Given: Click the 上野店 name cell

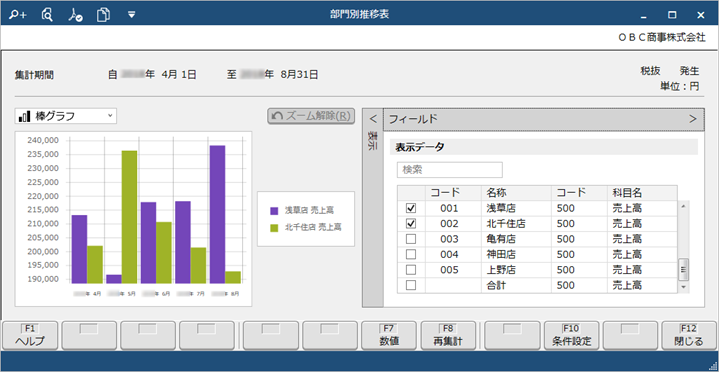Looking at the screenshot, I should click(516, 270).
